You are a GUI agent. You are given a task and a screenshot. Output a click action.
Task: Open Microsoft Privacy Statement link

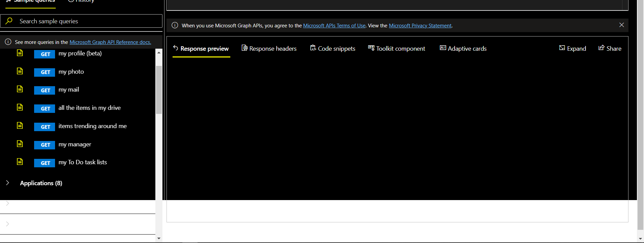click(420, 26)
